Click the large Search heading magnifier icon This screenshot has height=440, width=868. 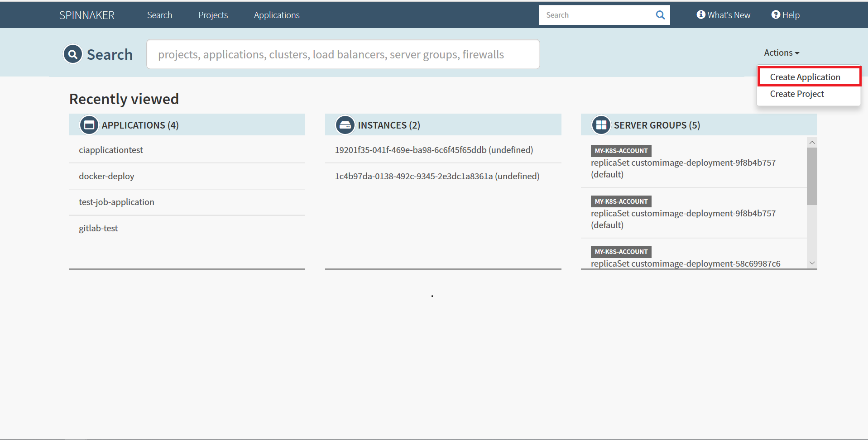point(73,54)
